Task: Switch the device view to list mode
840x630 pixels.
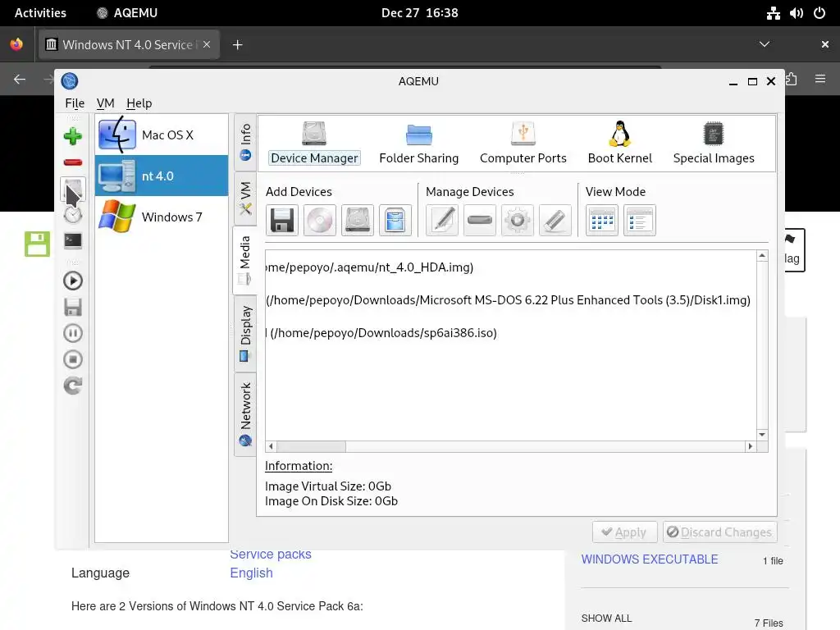Action: (x=640, y=220)
